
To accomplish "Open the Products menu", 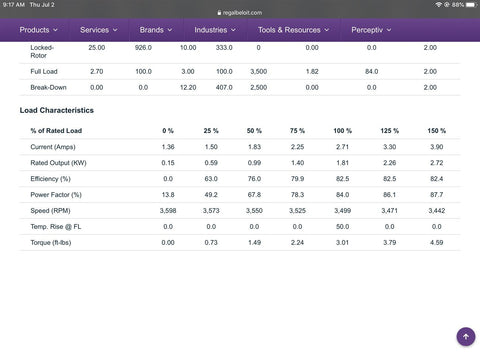I will 38,30.
